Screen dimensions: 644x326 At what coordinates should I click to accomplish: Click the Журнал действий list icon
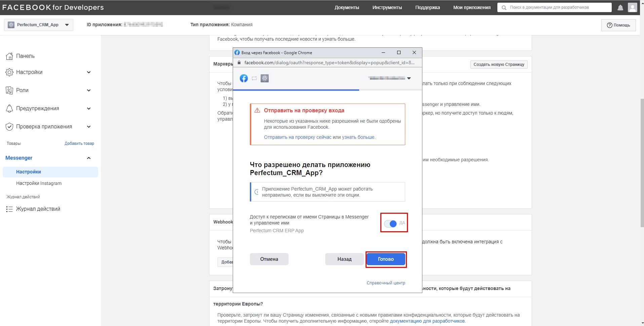(9, 209)
